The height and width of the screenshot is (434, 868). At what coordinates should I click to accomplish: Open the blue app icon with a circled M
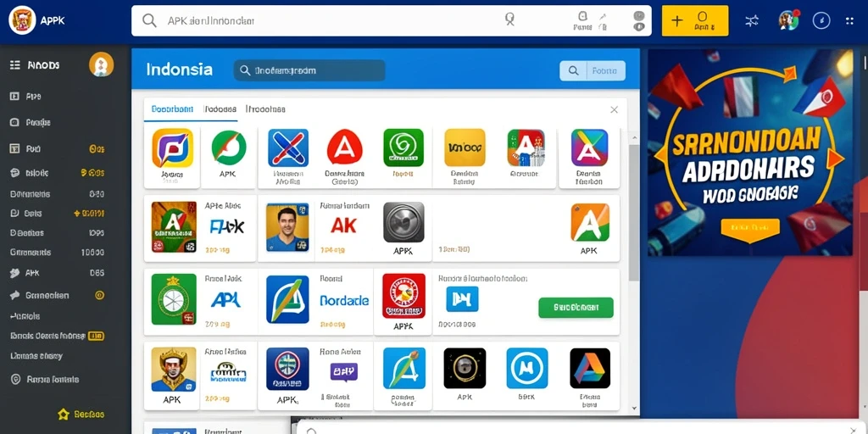tap(527, 368)
